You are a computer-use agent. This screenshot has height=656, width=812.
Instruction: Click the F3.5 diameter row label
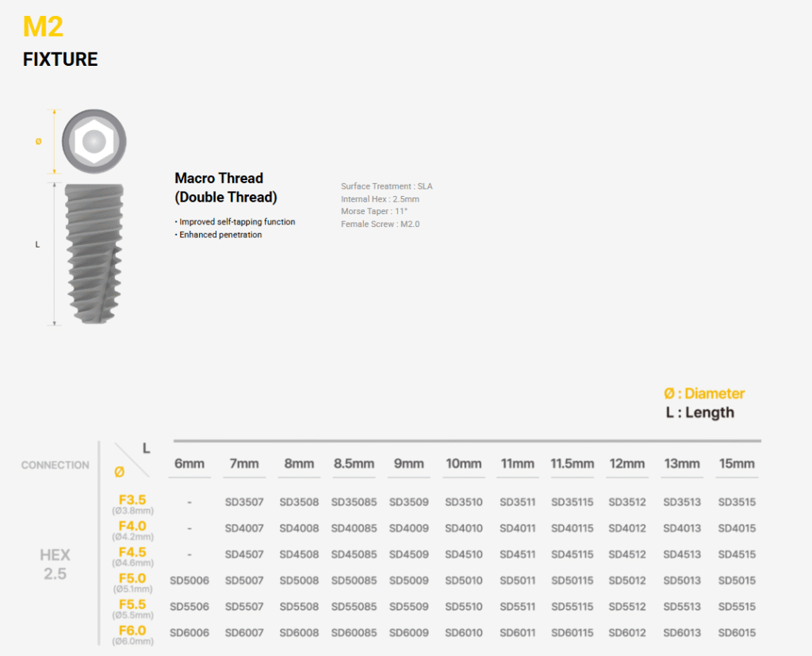132,500
